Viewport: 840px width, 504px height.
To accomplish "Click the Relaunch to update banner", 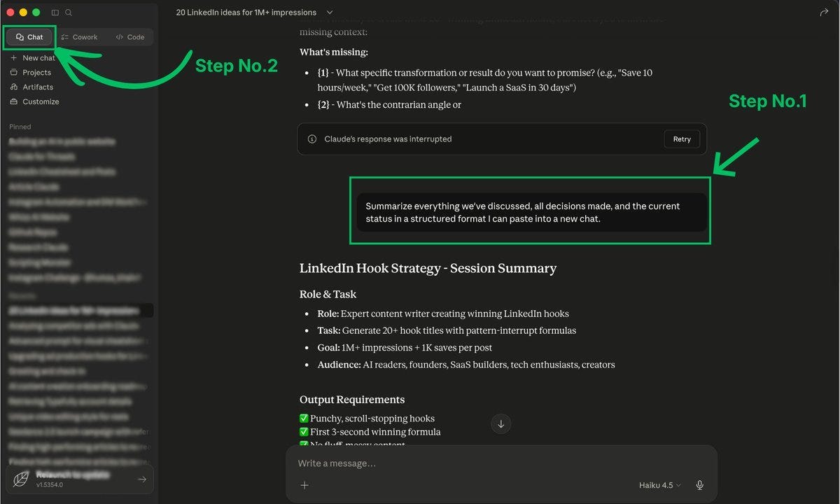I will coord(80,479).
